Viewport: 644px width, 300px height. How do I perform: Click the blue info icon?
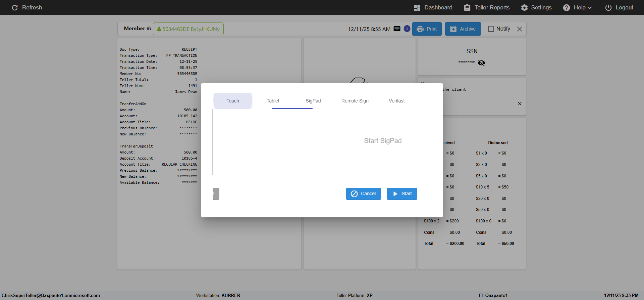tap(407, 29)
